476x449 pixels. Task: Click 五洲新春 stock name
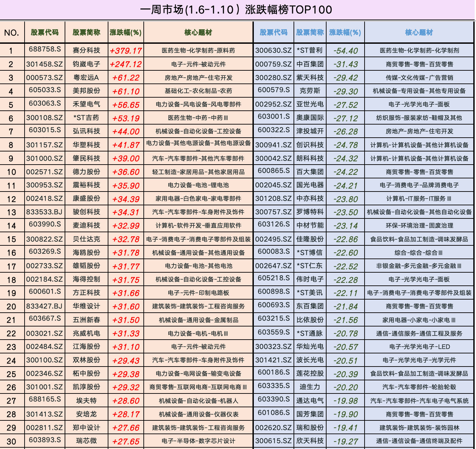[87, 320]
